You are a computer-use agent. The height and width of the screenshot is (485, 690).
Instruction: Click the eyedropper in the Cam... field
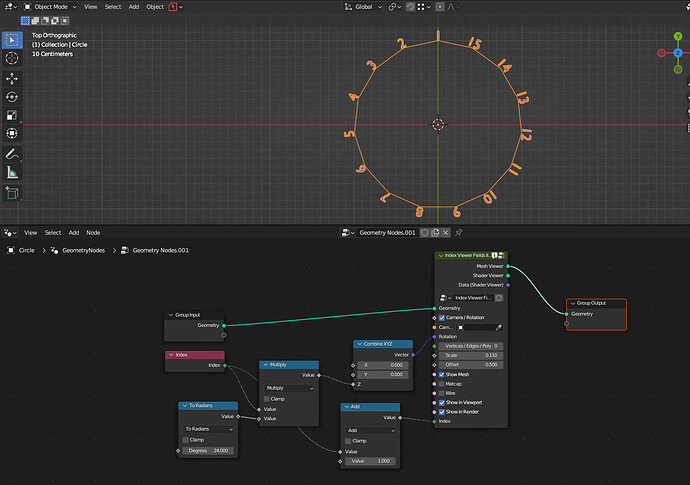pos(499,327)
